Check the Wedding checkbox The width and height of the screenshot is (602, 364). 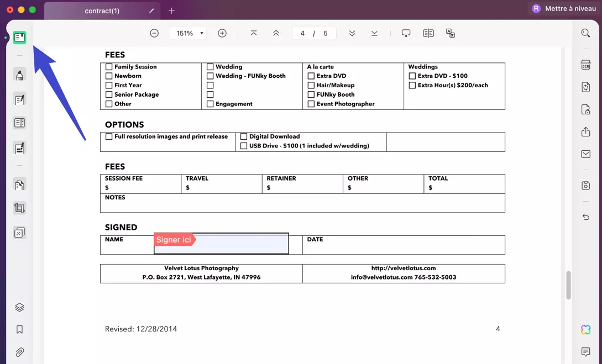[x=211, y=66]
